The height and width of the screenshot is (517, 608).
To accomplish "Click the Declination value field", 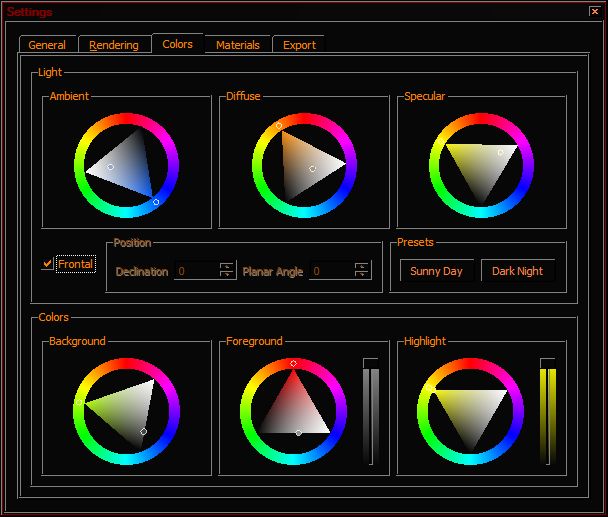I will [197, 271].
